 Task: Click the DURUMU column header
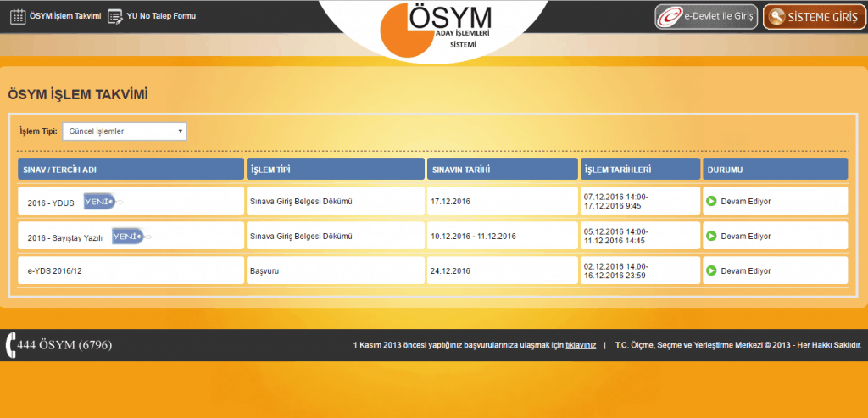coord(775,170)
